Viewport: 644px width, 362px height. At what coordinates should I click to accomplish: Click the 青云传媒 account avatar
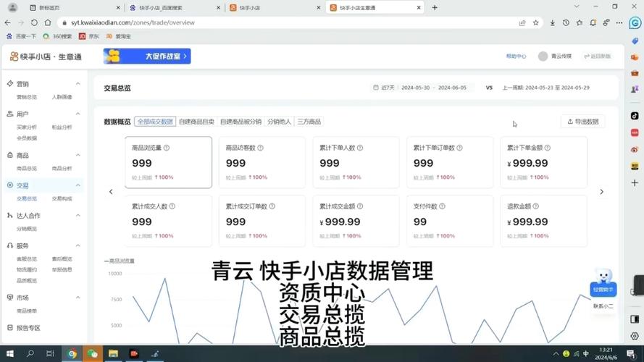click(x=543, y=56)
